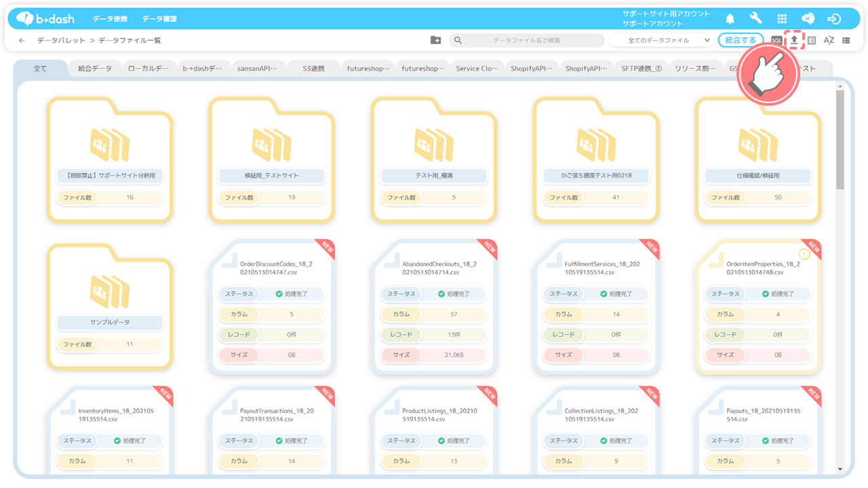This screenshot has width=868, height=488.
Task: Click the 統合する button
Action: click(x=741, y=41)
